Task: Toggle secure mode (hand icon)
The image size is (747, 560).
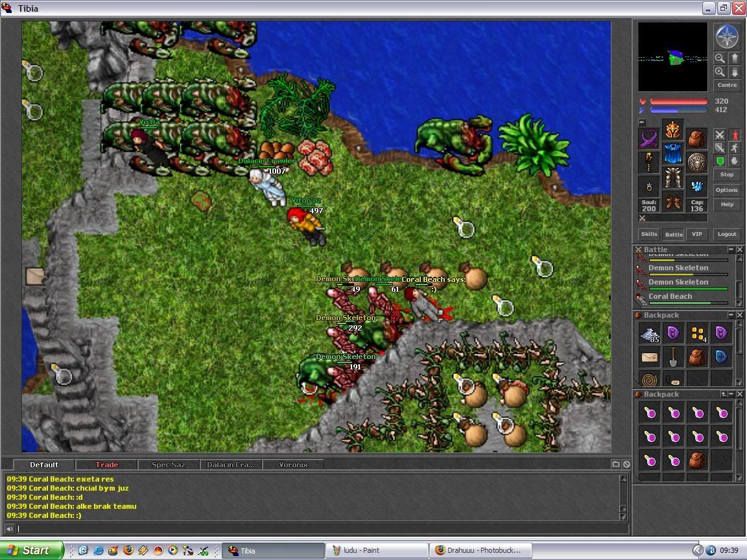Action: (x=735, y=161)
